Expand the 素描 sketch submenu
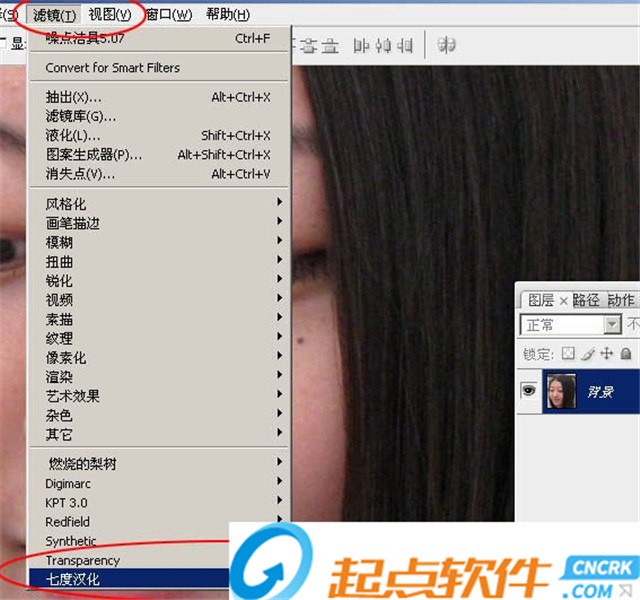 [159, 319]
